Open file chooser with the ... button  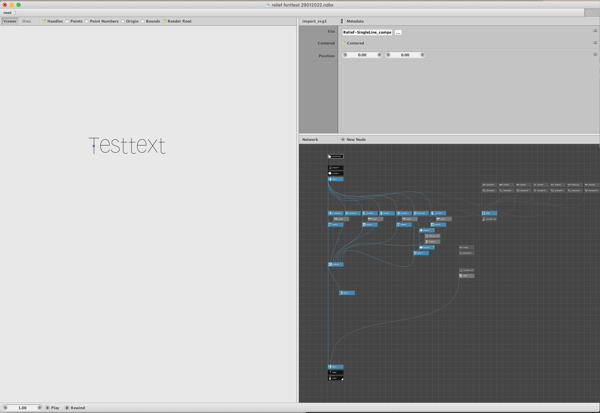click(x=398, y=32)
